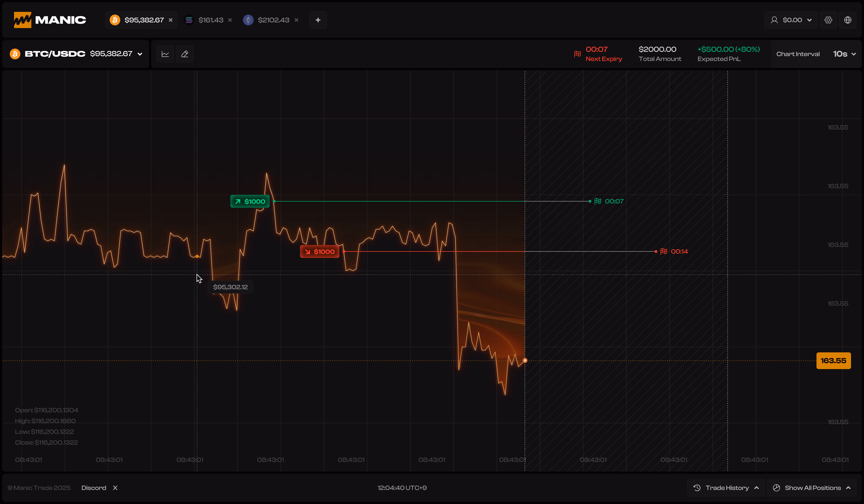Add a new asset with the plus button

point(318,20)
